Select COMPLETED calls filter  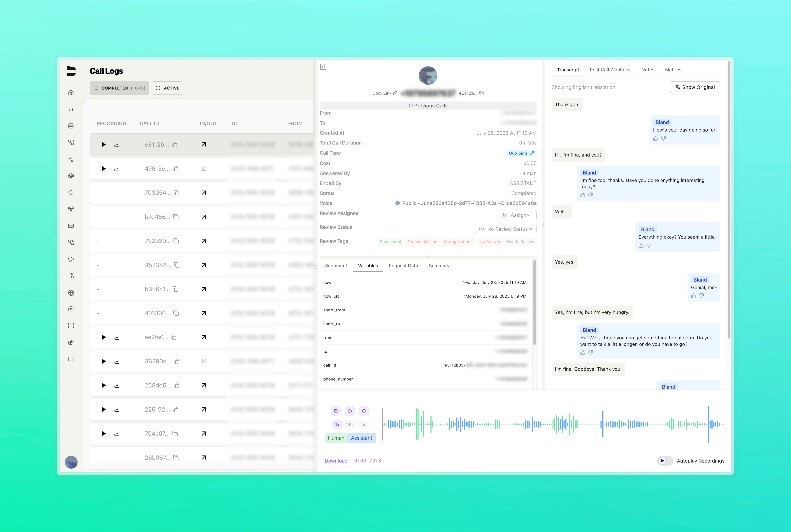click(x=120, y=88)
